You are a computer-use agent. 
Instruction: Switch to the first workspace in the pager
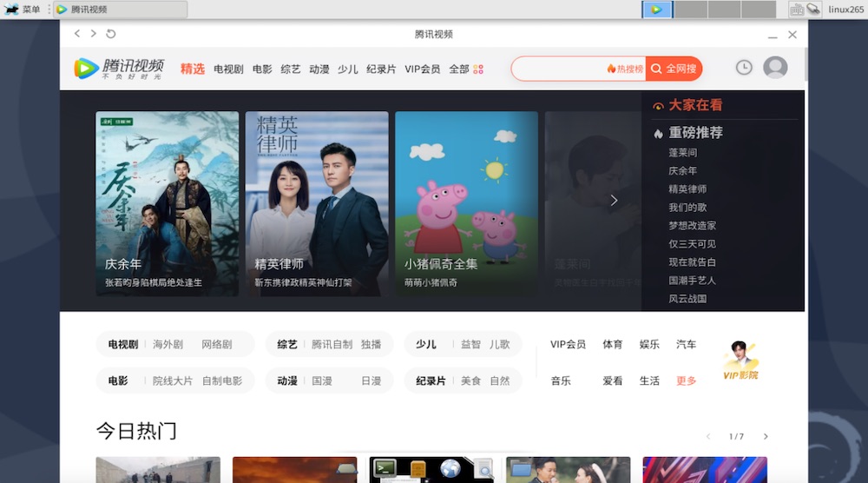(657, 10)
